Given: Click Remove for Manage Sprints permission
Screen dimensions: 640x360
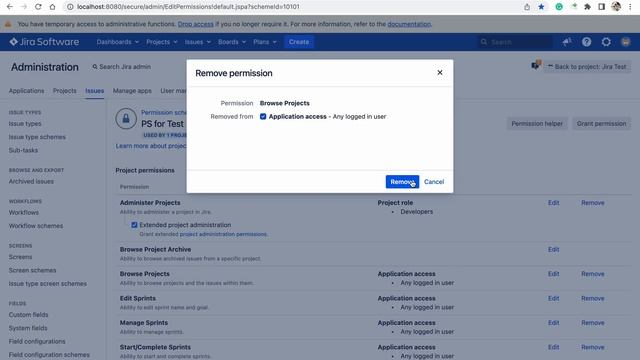Looking at the screenshot, I should tap(593, 322).
